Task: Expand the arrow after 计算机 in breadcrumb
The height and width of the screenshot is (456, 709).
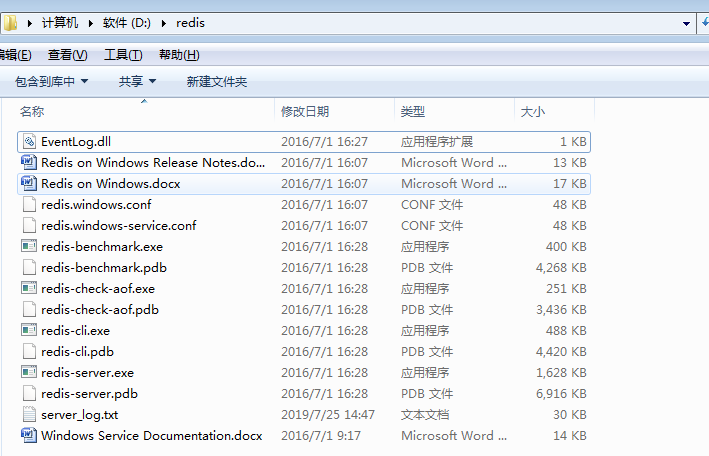Action: (x=91, y=23)
